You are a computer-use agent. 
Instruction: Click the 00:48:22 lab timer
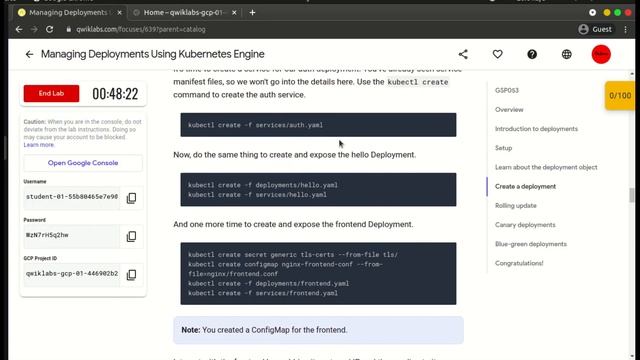[x=115, y=94]
